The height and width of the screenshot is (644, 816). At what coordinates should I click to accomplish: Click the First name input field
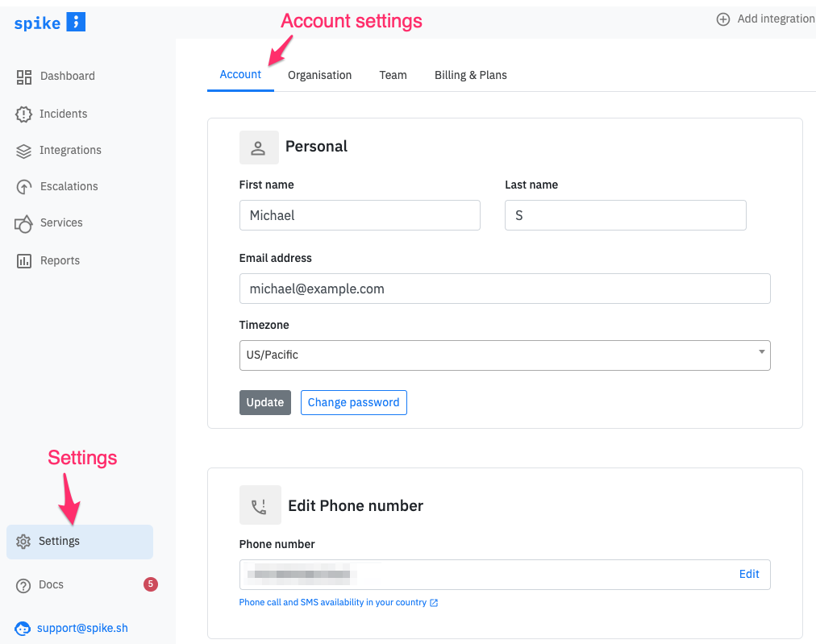[360, 216]
